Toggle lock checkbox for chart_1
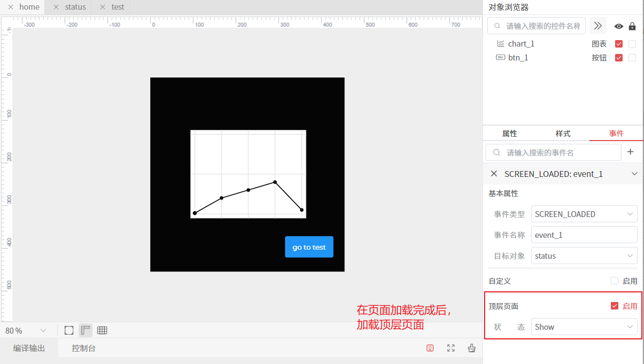This screenshot has height=364, width=644. click(x=632, y=44)
